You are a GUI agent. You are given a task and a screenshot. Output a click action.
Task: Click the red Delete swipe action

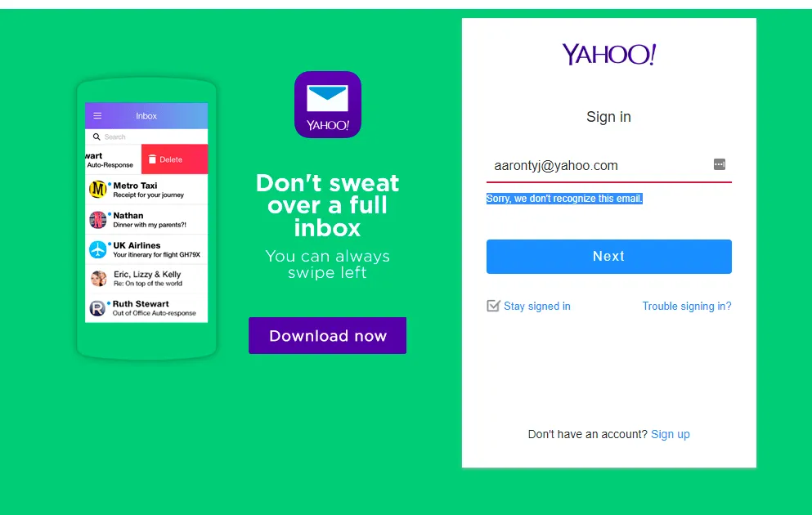[174, 159]
